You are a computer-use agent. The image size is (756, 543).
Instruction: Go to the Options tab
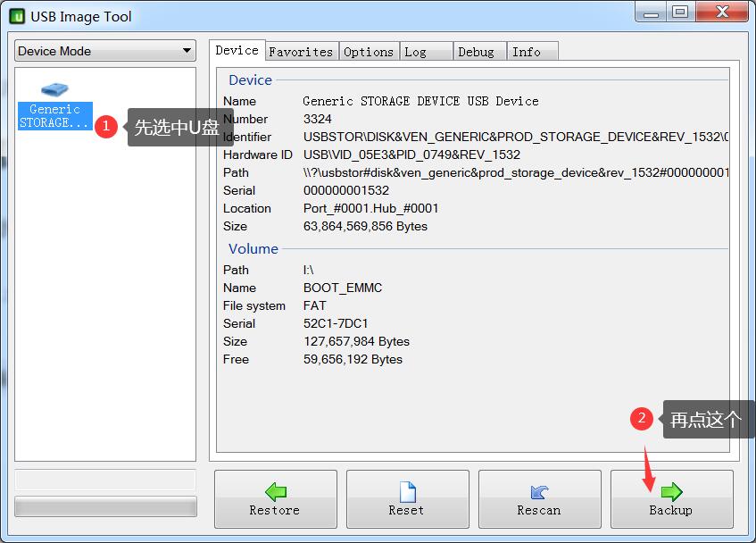(368, 52)
